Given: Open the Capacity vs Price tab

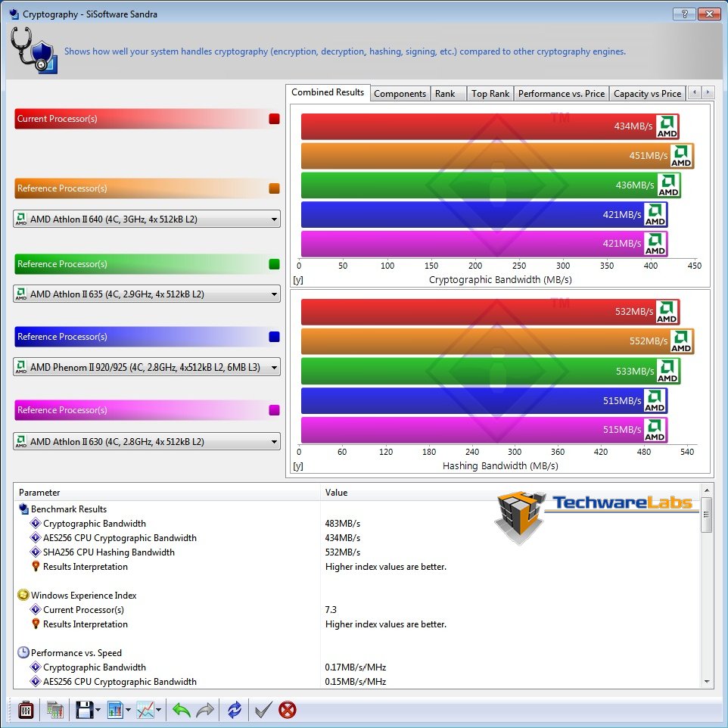Looking at the screenshot, I should tap(647, 94).
